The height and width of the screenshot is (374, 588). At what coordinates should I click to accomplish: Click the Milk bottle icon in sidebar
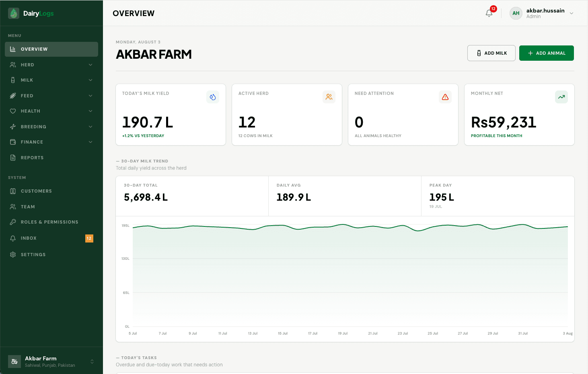13,80
